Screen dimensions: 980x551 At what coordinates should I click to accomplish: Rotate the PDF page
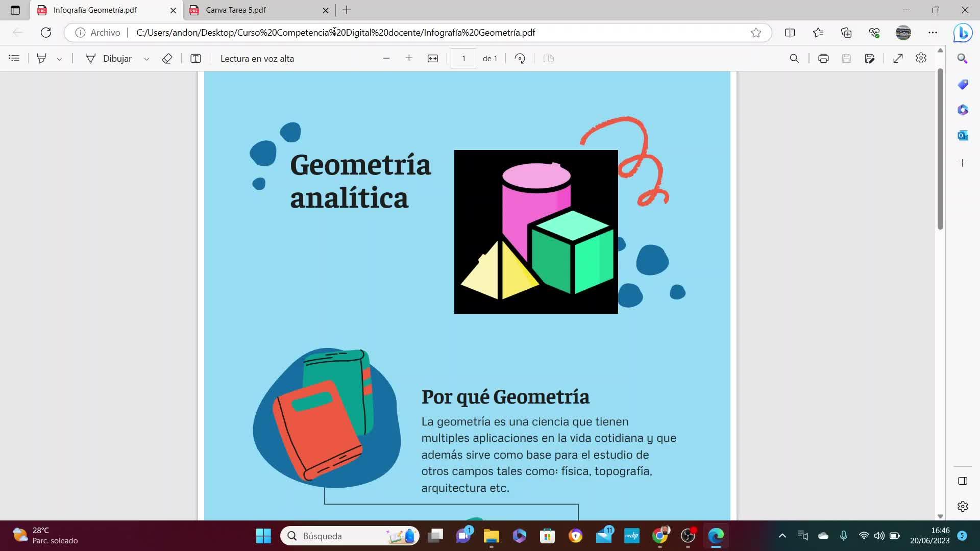click(520, 59)
